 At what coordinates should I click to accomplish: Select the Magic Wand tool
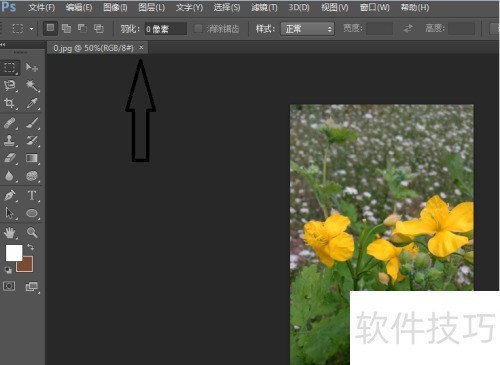click(32, 85)
